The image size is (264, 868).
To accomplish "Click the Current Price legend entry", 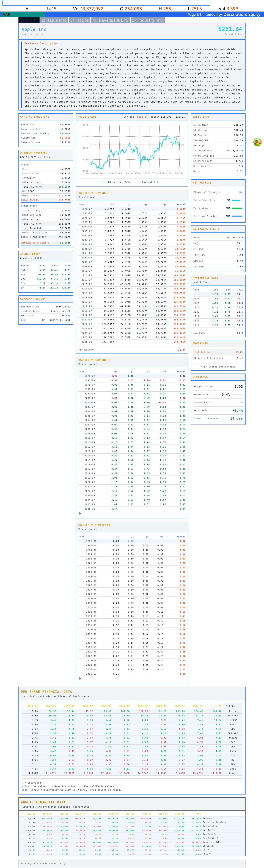I will coord(148,182).
